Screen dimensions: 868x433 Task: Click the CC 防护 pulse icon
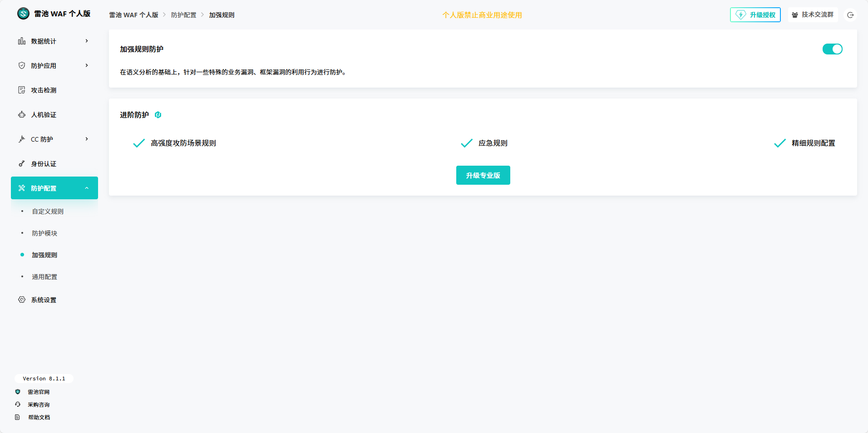click(x=22, y=139)
